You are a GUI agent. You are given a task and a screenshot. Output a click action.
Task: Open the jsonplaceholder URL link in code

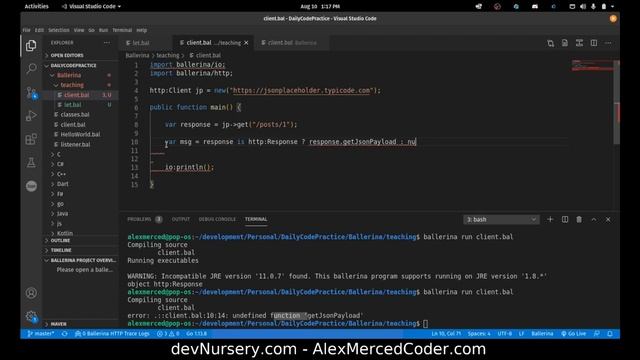(x=301, y=91)
